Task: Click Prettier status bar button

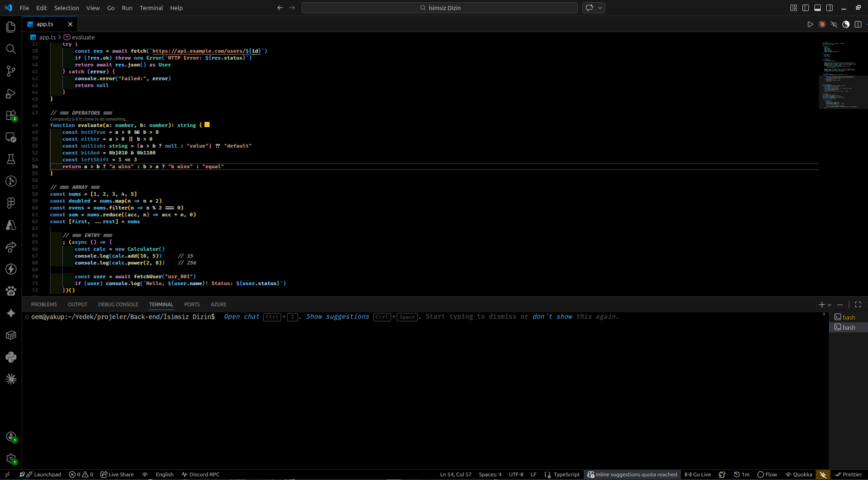Action: (x=848, y=474)
